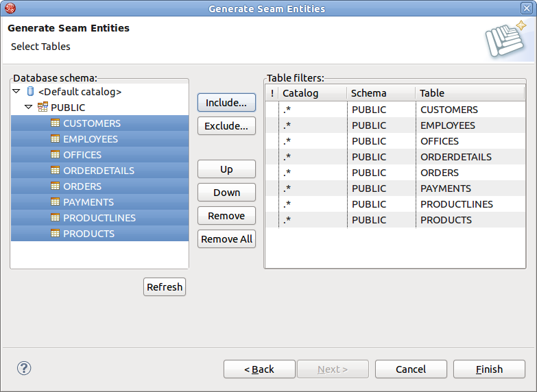Click the PAYMENTS table icon in tree

click(x=56, y=202)
